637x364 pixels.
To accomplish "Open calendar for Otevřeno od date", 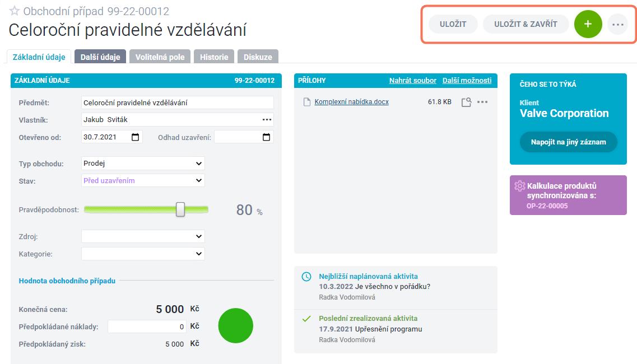I will pyautogui.click(x=135, y=137).
